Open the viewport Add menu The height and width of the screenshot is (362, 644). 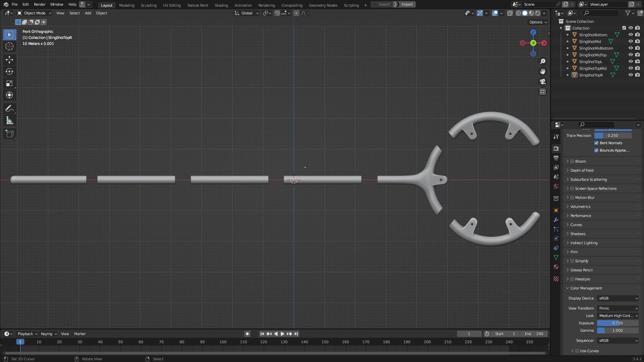coord(88,13)
